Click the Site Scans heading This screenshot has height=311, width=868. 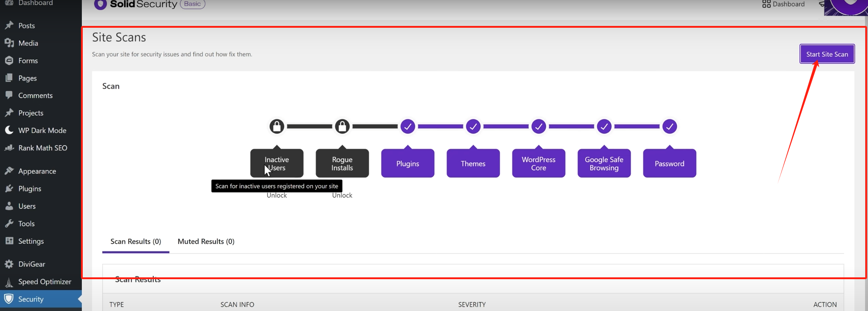point(119,37)
